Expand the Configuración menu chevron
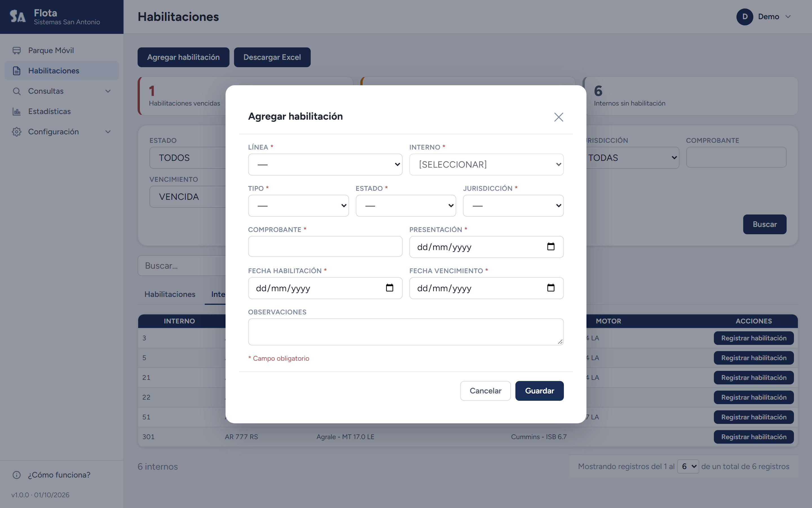Image resolution: width=812 pixels, height=508 pixels. coord(108,132)
